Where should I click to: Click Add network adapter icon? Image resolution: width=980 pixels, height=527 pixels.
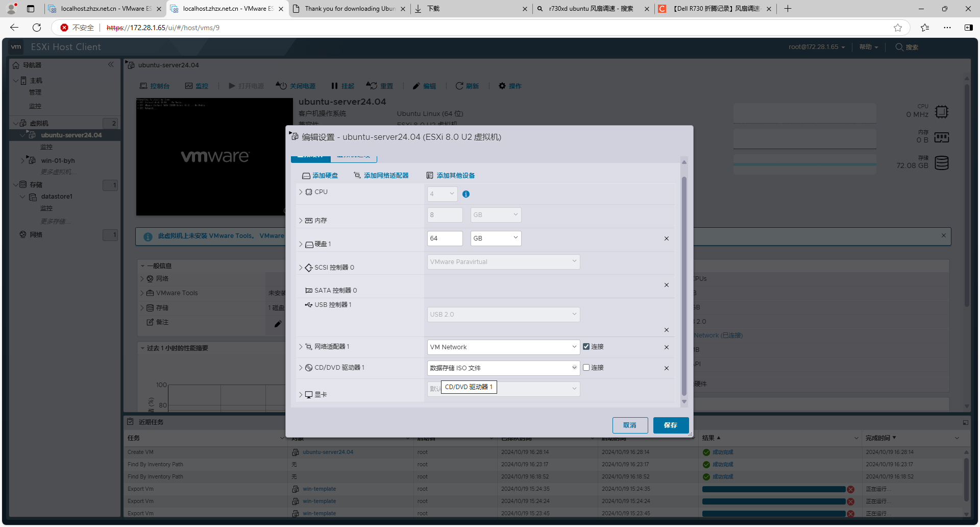pyautogui.click(x=357, y=176)
